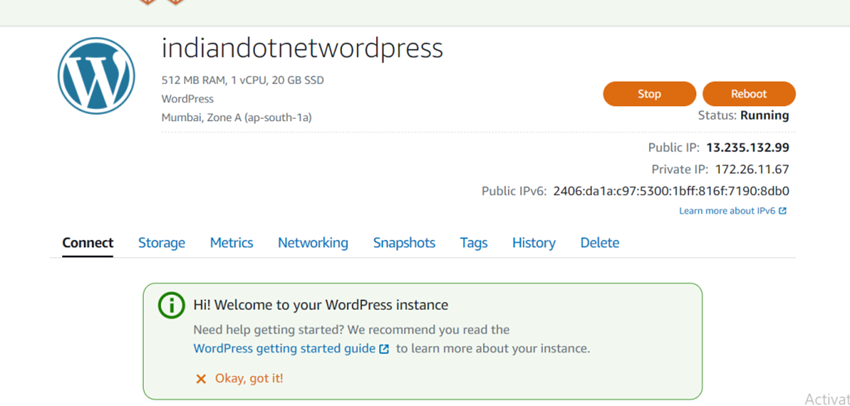Click the external link icon beside Learn more about IPv6

point(782,211)
